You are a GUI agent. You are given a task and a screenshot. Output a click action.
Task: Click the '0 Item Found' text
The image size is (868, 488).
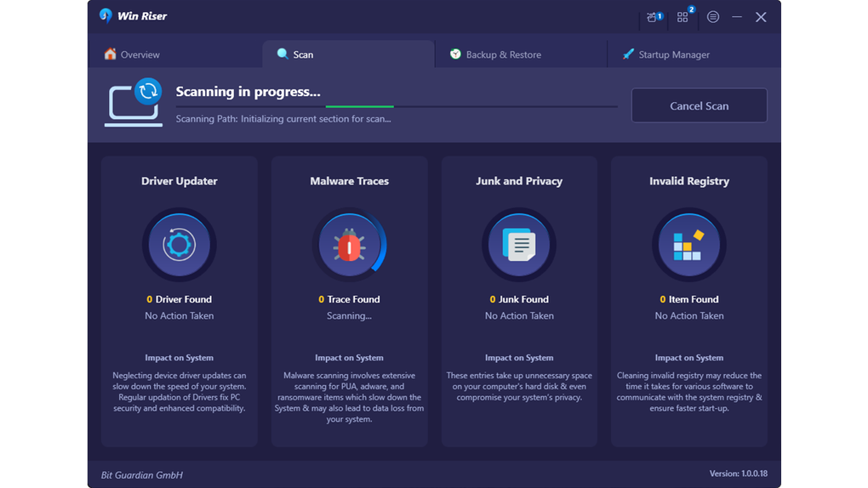pos(689,299)
